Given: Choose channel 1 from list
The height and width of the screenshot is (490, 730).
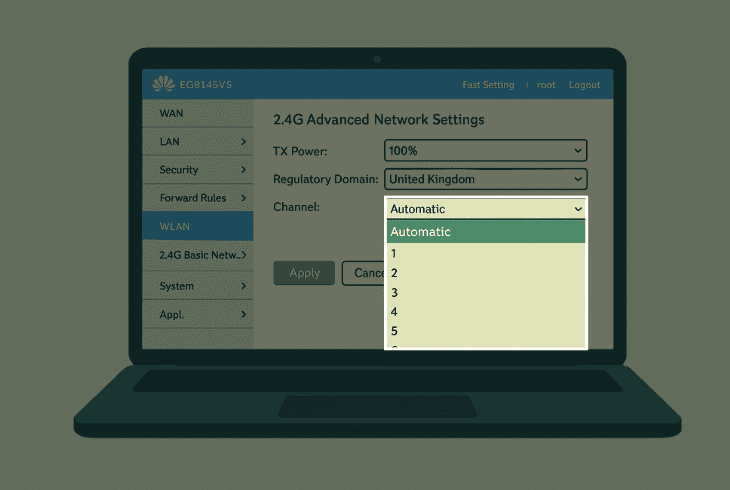Looking at the screenshot, I should (485, 254).
